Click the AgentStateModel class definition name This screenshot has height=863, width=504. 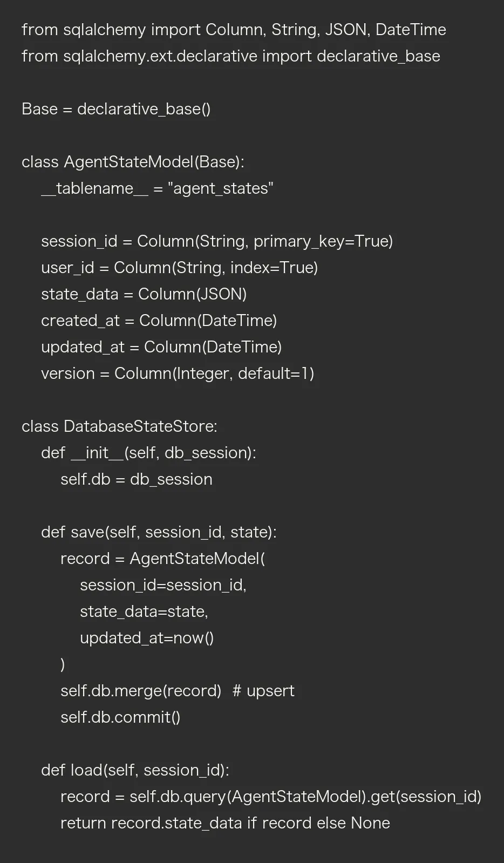click(x=128, y=162)
